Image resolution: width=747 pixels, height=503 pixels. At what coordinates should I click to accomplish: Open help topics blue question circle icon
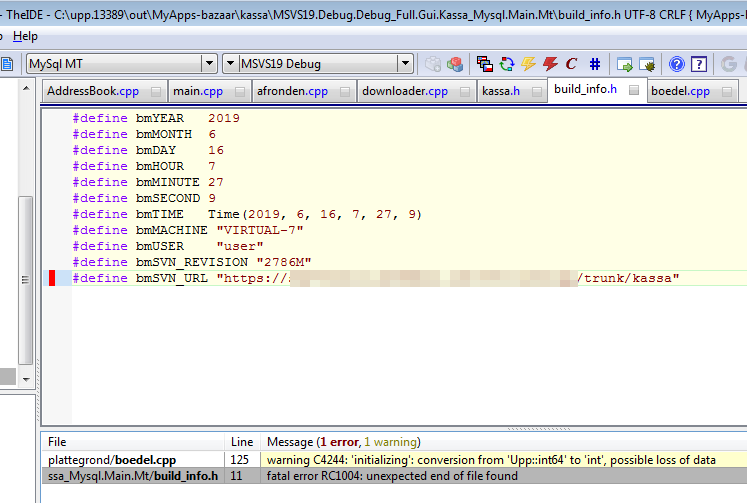[x=676, y=64]
